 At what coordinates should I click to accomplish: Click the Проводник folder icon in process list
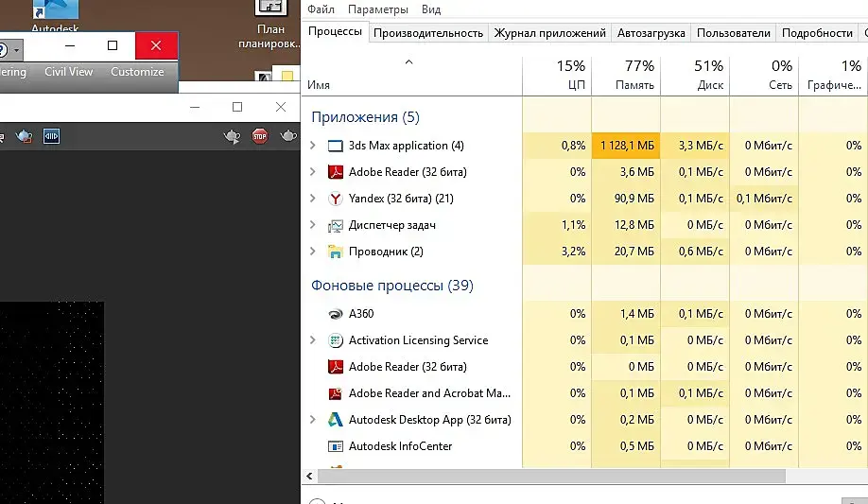[335, 252]
